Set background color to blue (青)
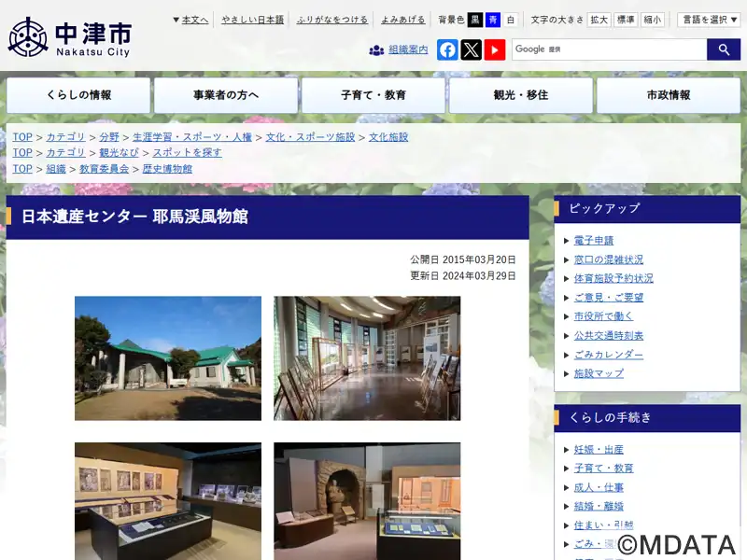 [x=493, y=20]
